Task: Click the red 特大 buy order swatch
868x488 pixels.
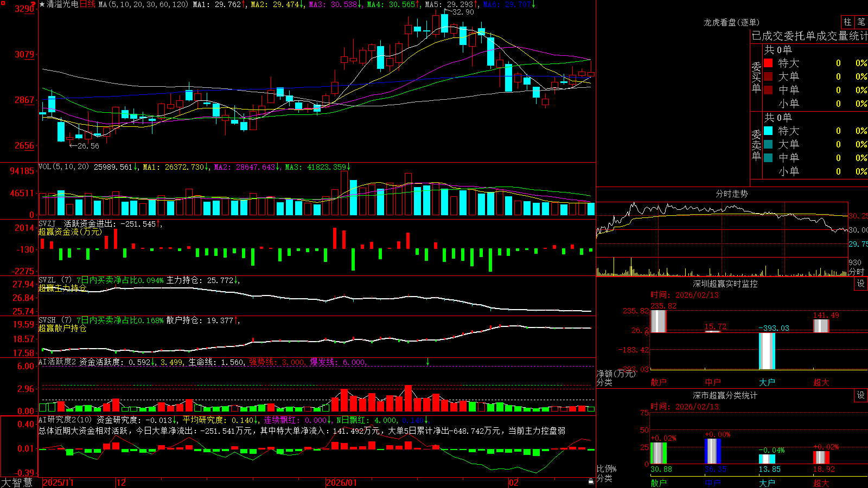Action: click(768, 63)
